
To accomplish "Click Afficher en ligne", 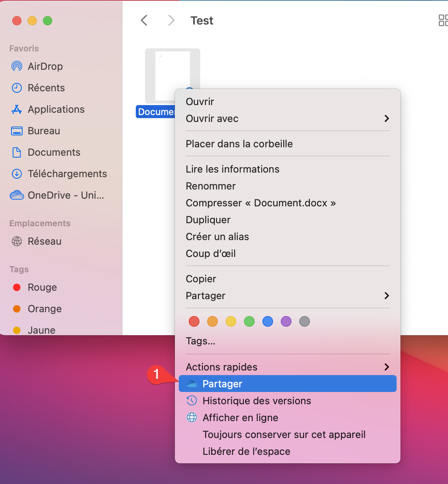I will (240, 418).
